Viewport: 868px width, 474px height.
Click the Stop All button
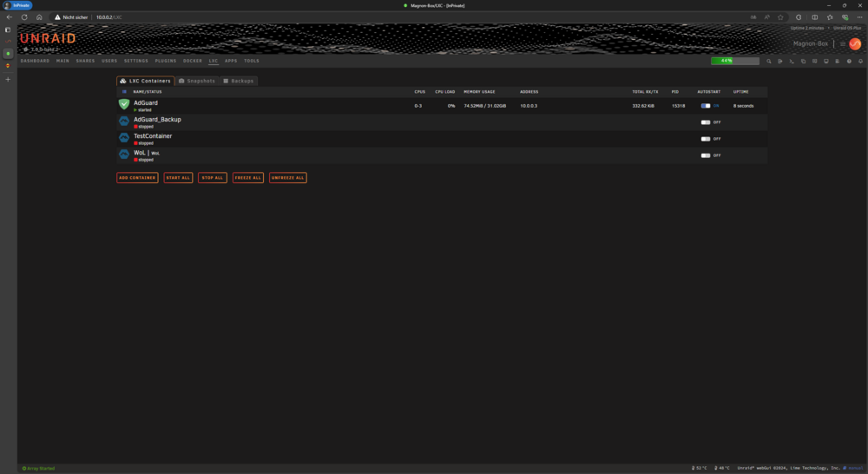(213, 178)
